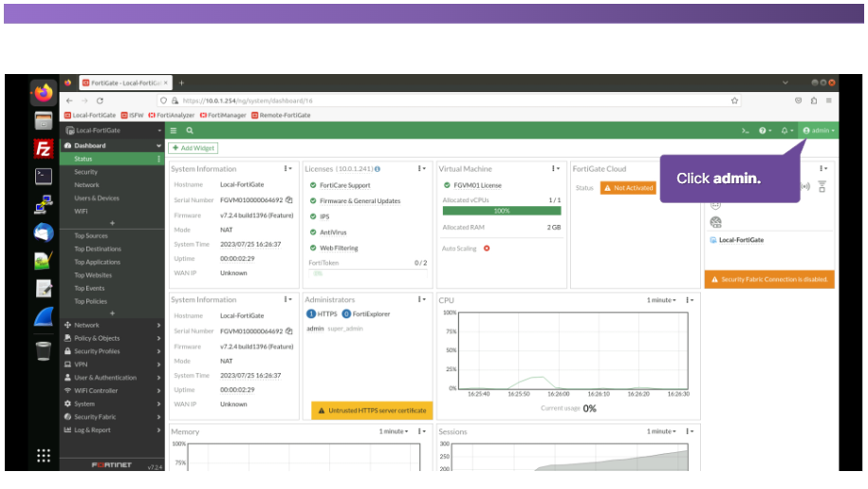
Task: Open the Virtual Machine widget options menu
Action: point(556,168)
